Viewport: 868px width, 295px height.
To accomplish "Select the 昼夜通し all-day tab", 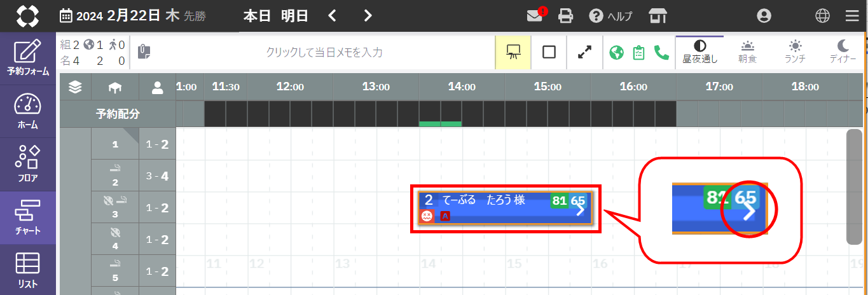I will click(699, 51).
